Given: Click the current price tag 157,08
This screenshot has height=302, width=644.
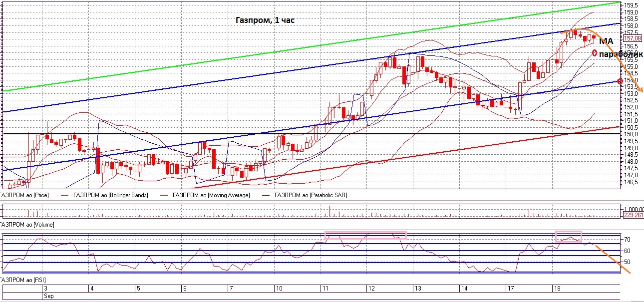Looking at the screenshot, I should (632, 38).
